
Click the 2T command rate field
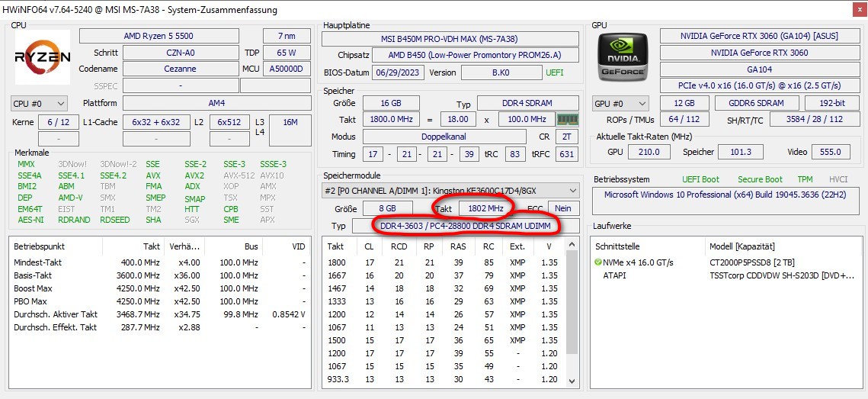[566, 137]
